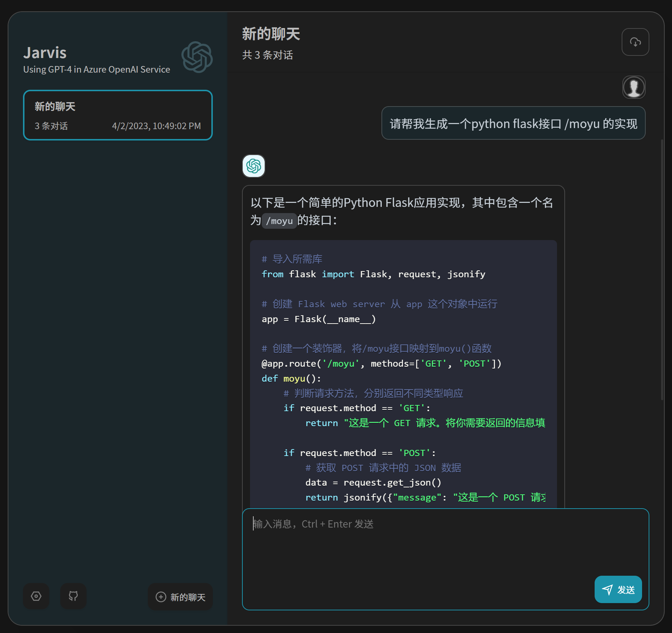Viewport: 672px width, 633px height.
Task: Click the comment # 导入所需库
Action: [x=292, y=259]
